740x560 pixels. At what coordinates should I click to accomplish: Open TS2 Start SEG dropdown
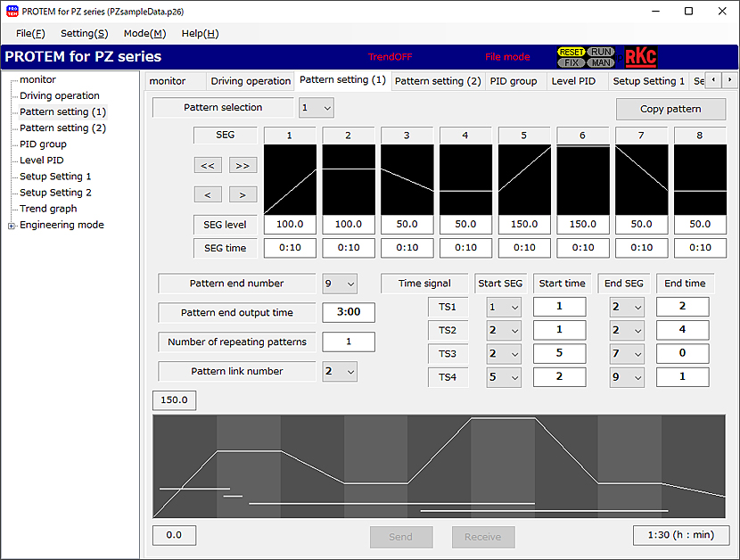point(504,331)
